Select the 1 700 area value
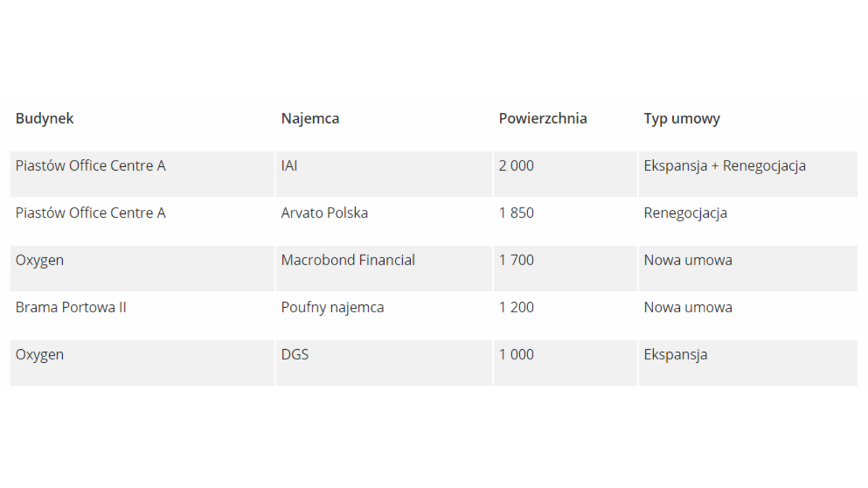Viewport: 868px width, 488px height. point(516,260)
